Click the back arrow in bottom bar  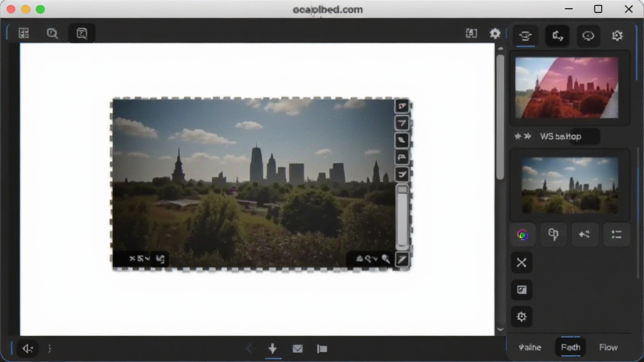coord(249,348)
